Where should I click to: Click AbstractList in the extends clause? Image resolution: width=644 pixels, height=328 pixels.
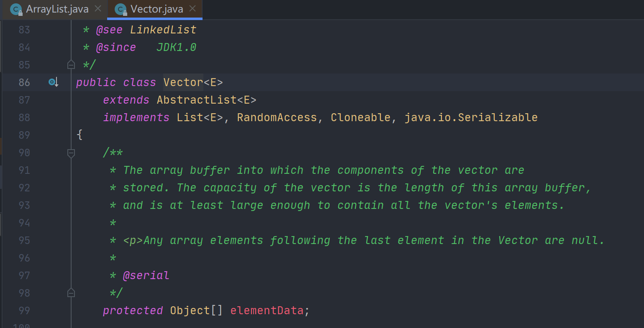[197, 100]
